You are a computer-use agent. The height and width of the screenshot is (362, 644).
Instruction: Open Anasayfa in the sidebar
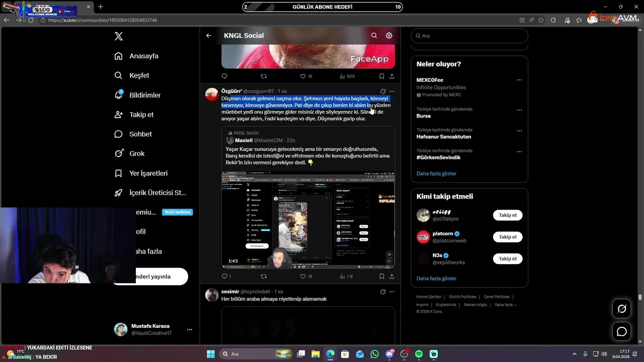pyautogui.click(x=136, y=56)
